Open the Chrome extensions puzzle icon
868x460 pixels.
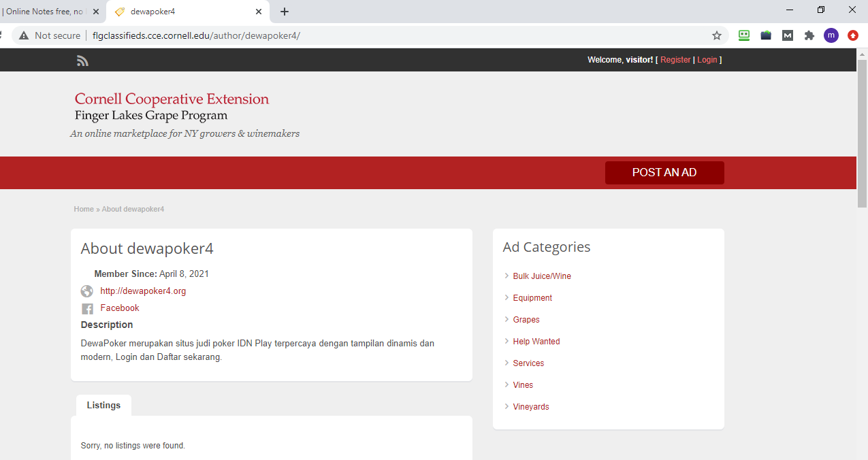tap(809, 35)
